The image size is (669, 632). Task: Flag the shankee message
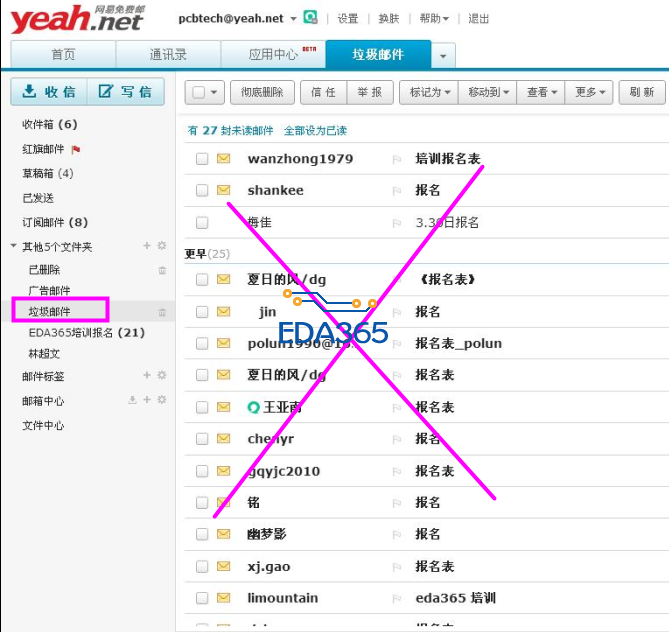(x=397, y=191)
